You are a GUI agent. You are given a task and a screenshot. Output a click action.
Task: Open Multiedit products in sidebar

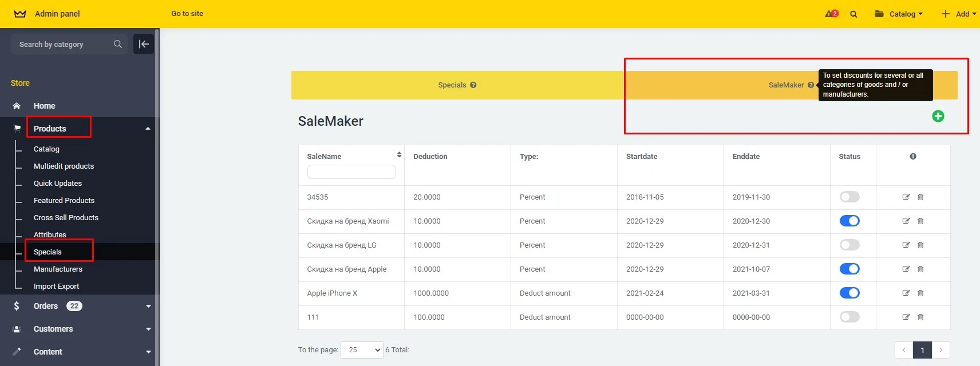[64, 166]
